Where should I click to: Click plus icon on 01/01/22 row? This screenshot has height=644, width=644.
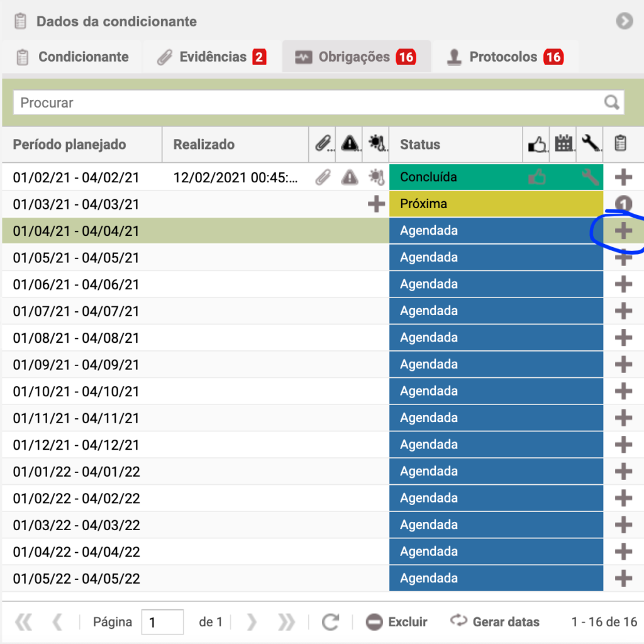tap(623, 471)
